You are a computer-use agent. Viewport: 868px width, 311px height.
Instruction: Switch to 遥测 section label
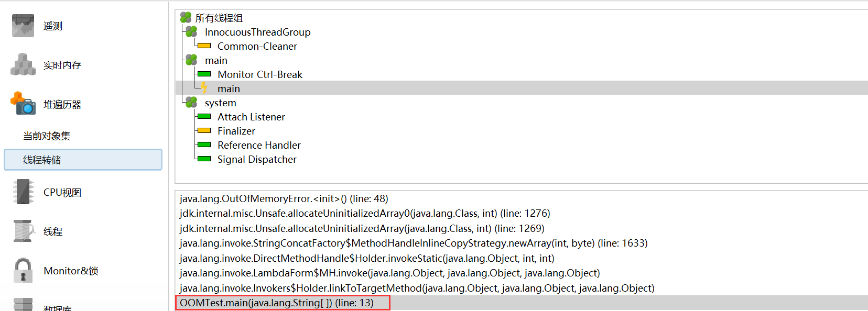coord(53,26)
